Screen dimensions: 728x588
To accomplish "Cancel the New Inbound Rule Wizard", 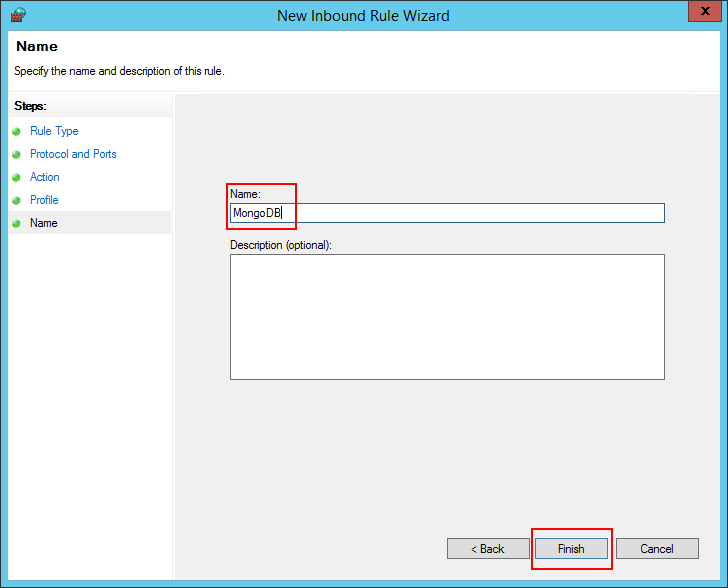I will 657,549.
